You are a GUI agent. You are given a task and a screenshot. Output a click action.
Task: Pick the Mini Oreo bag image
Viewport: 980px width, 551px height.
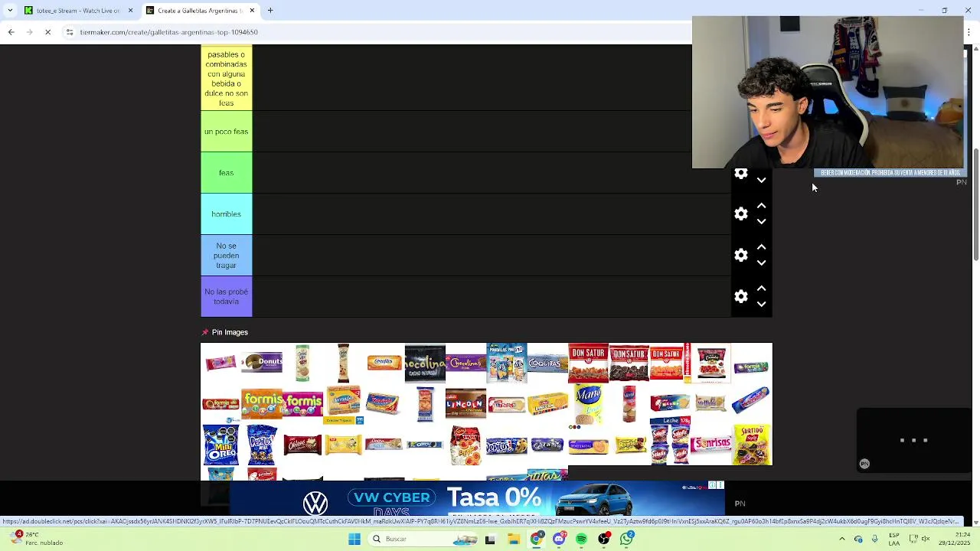[220, 445]
